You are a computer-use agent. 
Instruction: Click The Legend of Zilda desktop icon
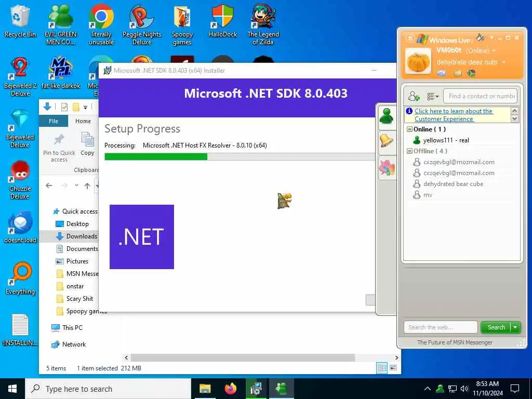[263, 25]
